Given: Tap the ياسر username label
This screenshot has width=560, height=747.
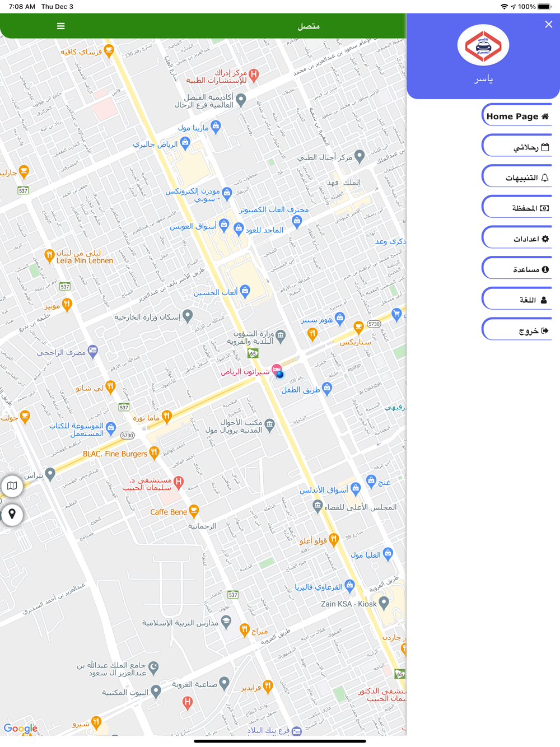Looking at the screenshot, I should point(483,79).
